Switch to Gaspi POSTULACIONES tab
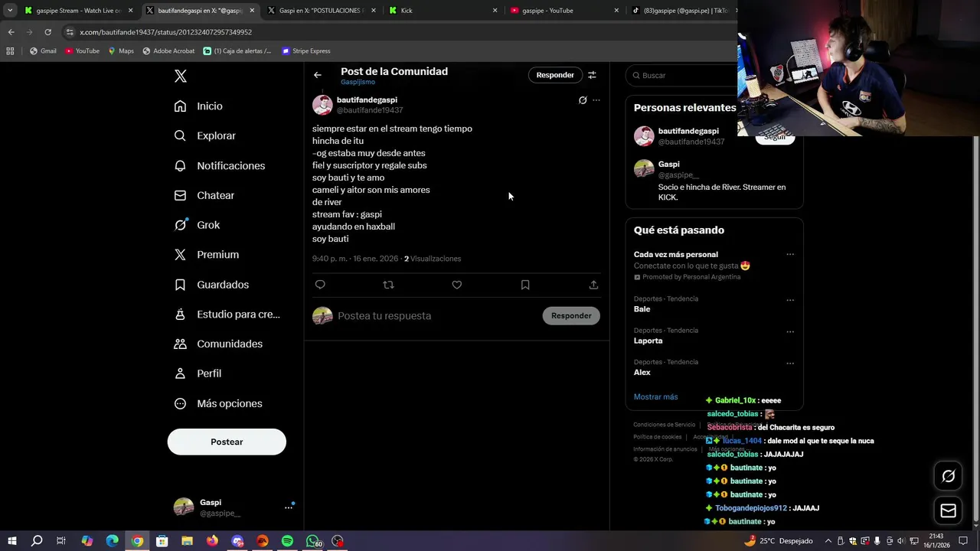 (x=320, y=11)
